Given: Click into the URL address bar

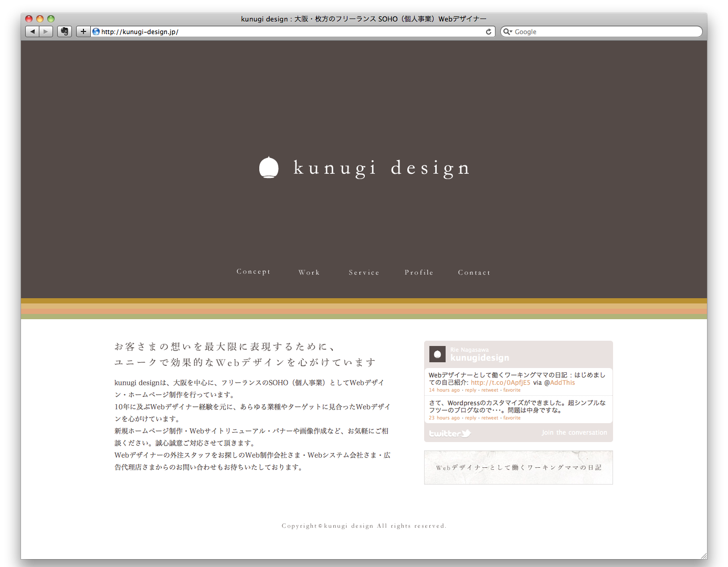Looking at the screenshot, I should pyautogui.click(x=289, y=31).
